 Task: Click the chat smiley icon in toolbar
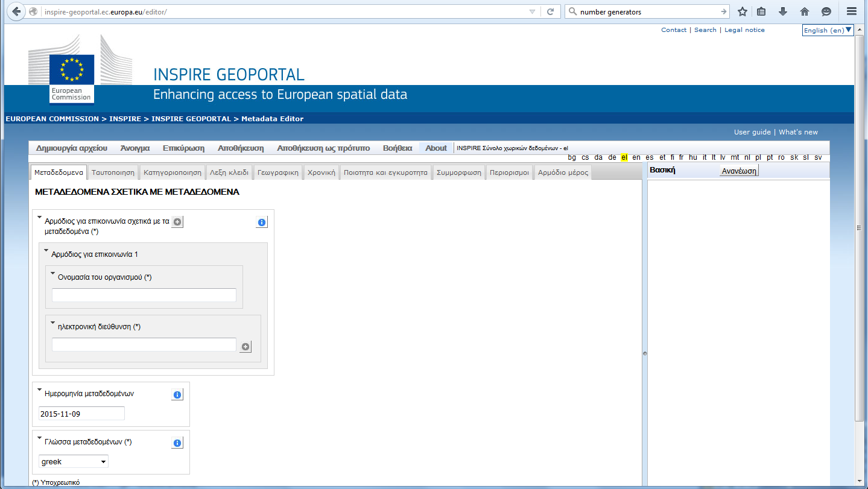[826, 11]
